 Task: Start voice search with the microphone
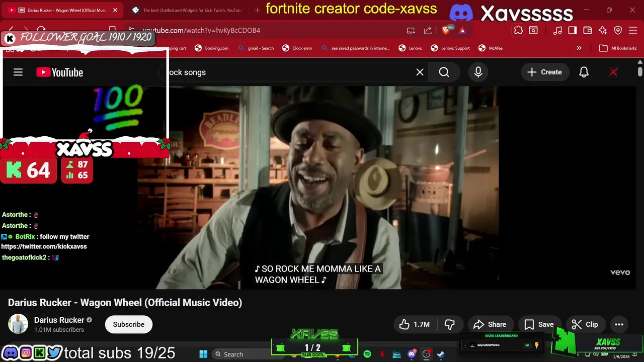pos(478,72)
